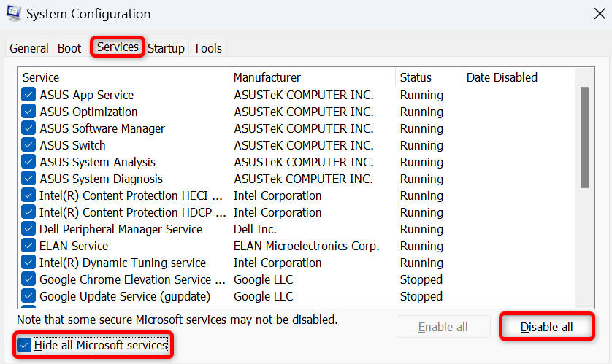
Task: Open the Boot tab
Action: (69, 48)
